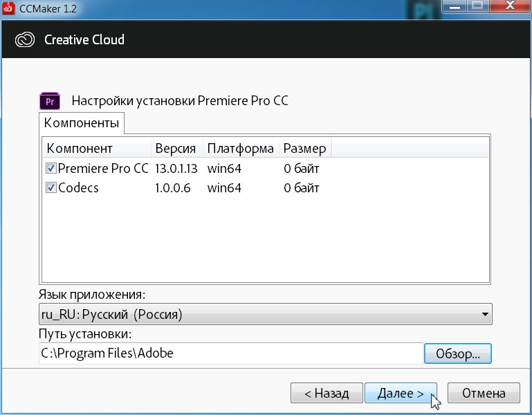Image resolution: width=532 pixels, height=415 pixels.
Task: Click win64 in the Premiere Pro CC row
Action: (224, 168)
